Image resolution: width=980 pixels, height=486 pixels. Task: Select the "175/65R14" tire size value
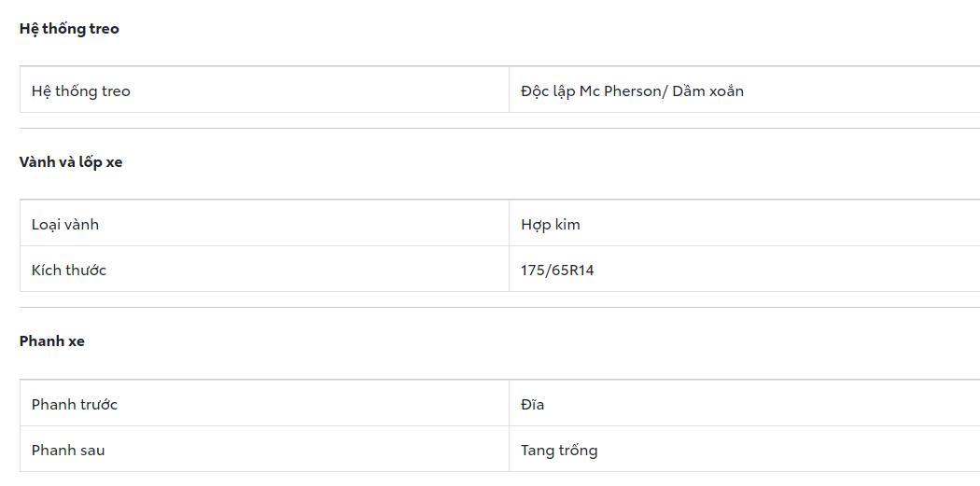click(x=557, y=271)
